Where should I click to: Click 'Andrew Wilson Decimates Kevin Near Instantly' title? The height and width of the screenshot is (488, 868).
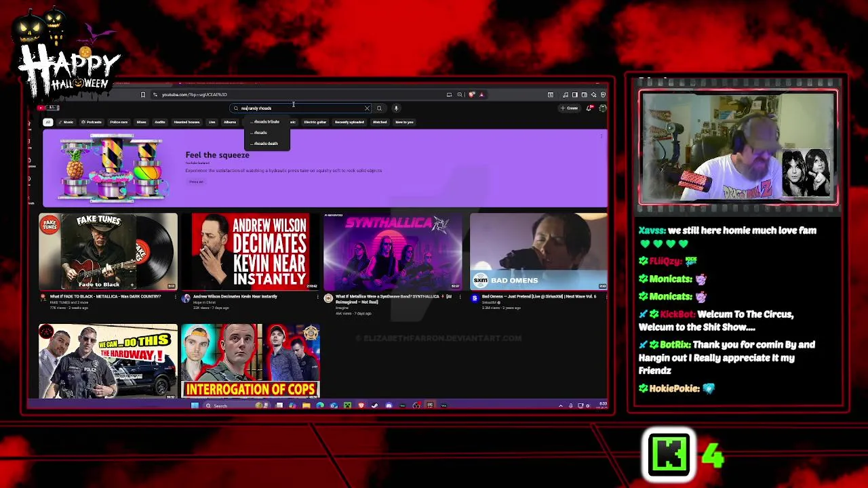pyautogui.click(x=235, y=296)
